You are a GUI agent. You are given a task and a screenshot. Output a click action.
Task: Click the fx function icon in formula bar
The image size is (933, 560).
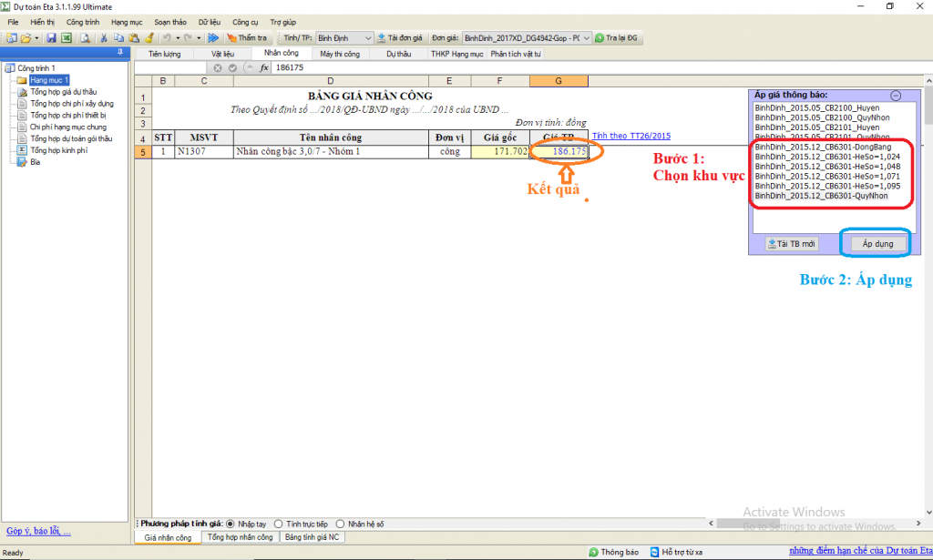point(264,68)
